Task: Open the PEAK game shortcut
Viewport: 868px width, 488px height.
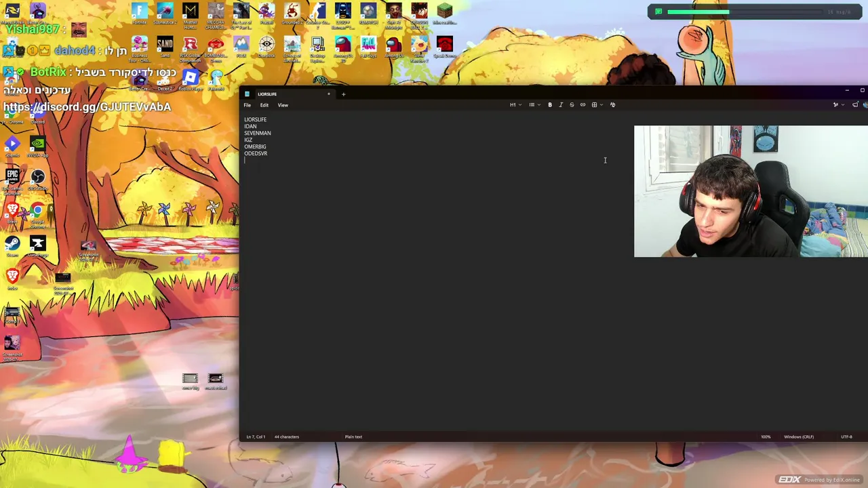Action: point(241,47)
